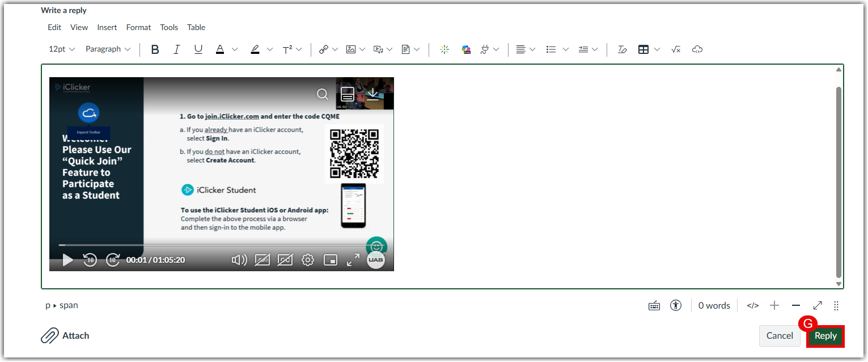Click the Attach file button
Viewport: 868px width, 362px height.
(65, 335)
